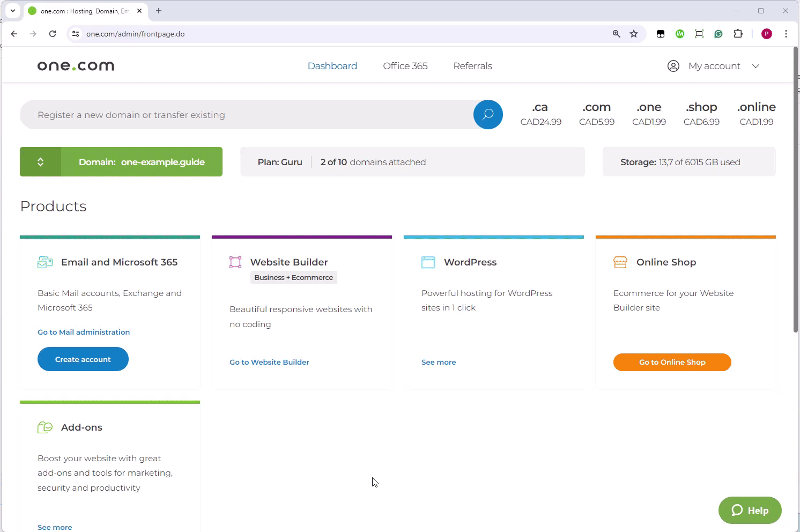Click the Storage usage panel

689,162
